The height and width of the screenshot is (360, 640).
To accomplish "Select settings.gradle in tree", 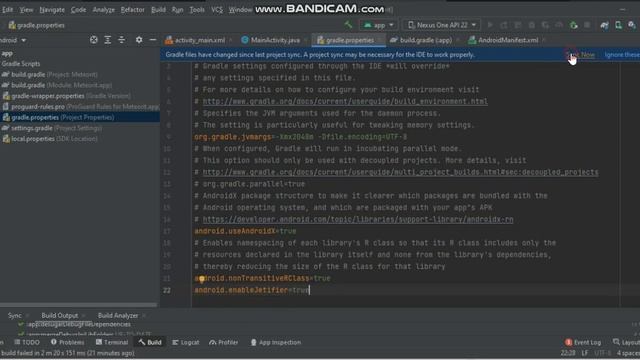I will pos(52,128).
